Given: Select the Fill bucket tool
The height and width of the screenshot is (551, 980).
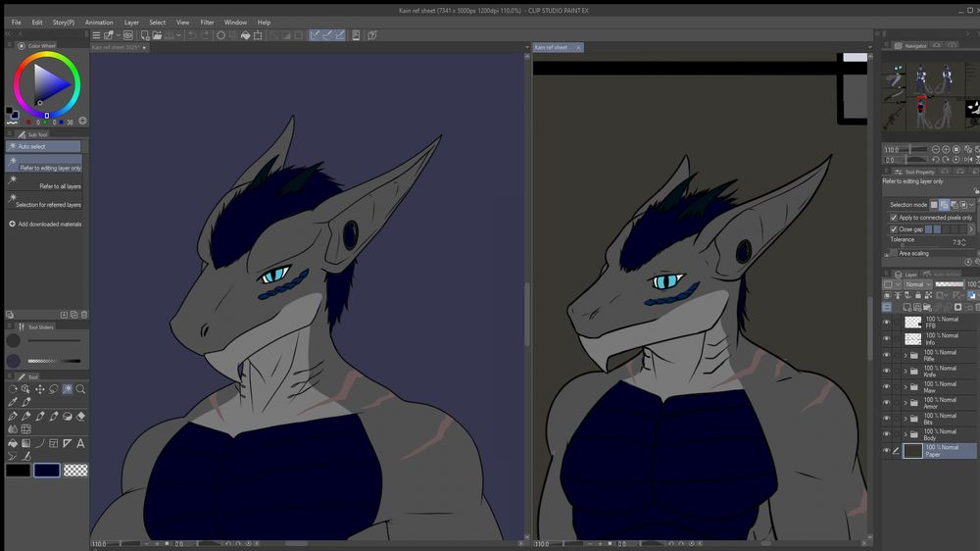Looking at the screenshot, I should tap(12, 443).
